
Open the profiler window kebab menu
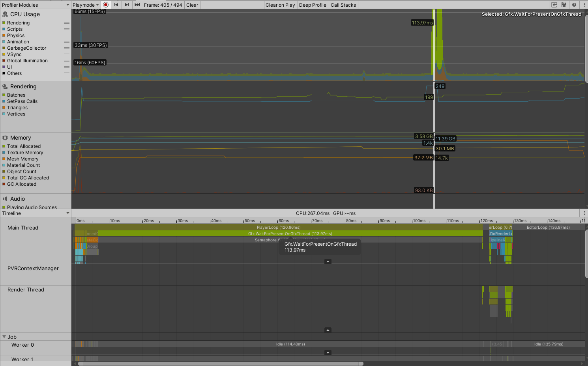(x=584, y=5)
